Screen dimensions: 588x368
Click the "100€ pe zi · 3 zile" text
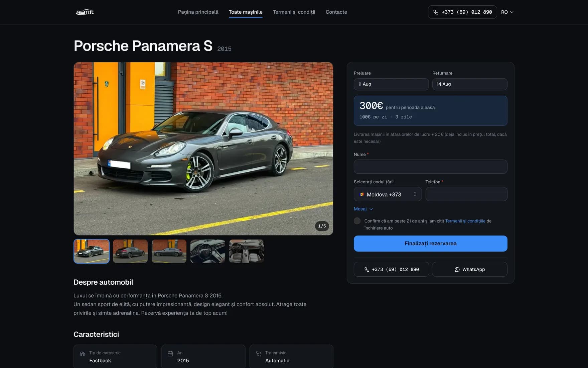click(x=386, y=117)
